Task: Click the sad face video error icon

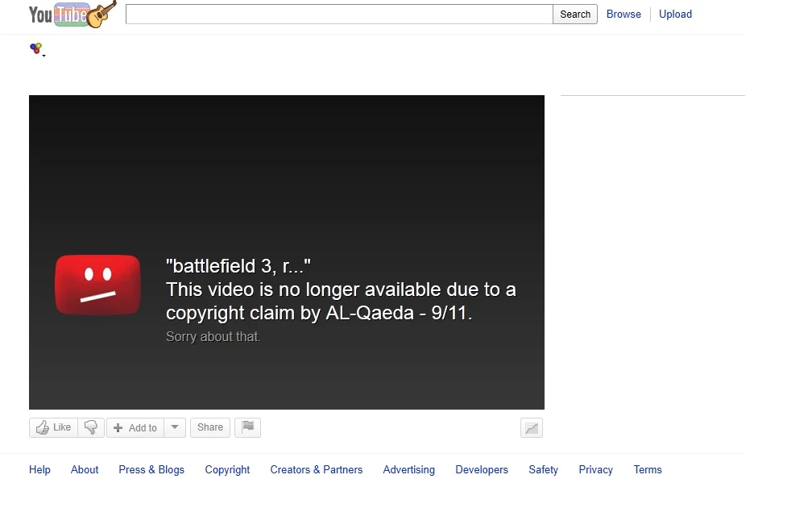Action: (x=97, y=285)
